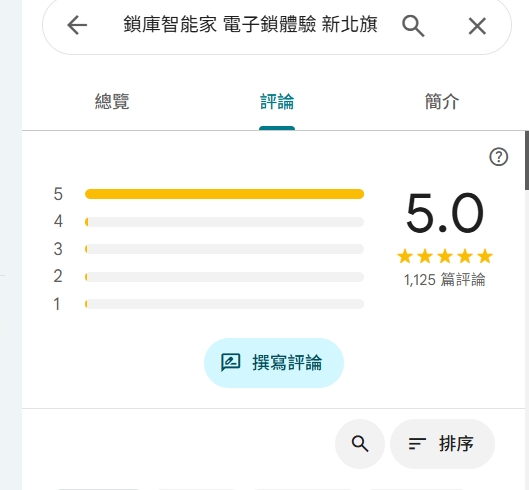This screenshot has height=490, width=529.
Task: Switch to the 總覽 tab
Action: click(112, 101)
